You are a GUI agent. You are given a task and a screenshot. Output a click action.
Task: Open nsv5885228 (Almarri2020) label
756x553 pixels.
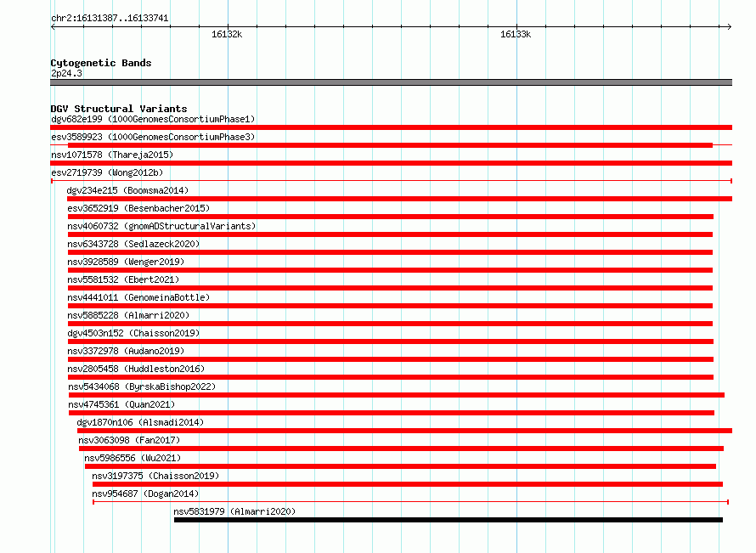(x=128, y=315)
